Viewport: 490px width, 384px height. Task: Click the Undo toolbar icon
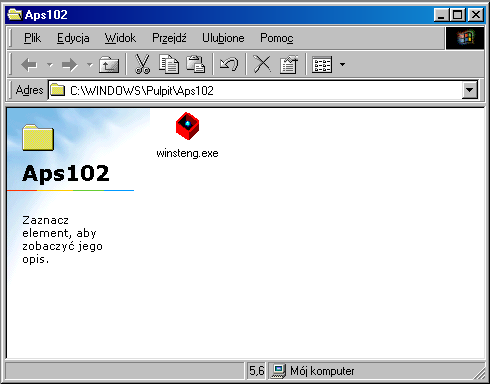point(229,64)
